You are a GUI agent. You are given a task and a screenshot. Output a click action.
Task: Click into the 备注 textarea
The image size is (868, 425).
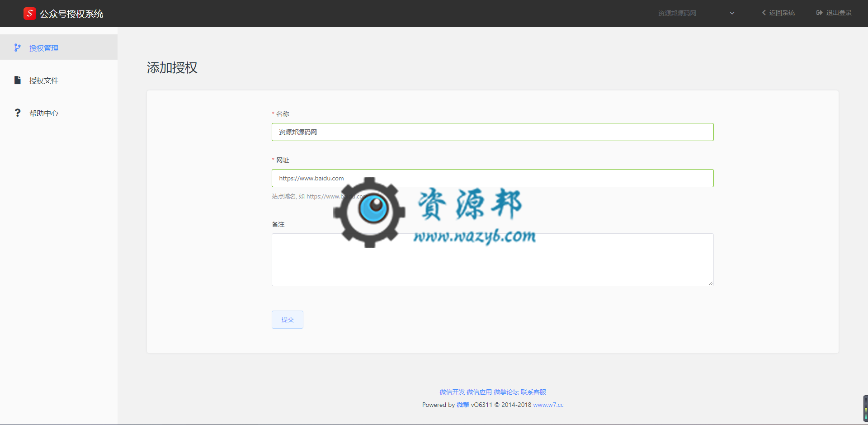[492, 260]
